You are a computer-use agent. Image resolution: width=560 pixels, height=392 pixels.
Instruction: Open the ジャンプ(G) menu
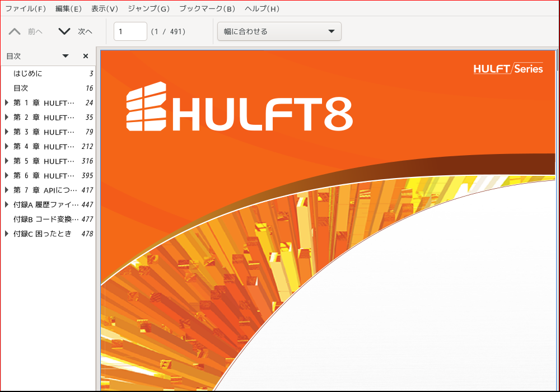point(148,8)
